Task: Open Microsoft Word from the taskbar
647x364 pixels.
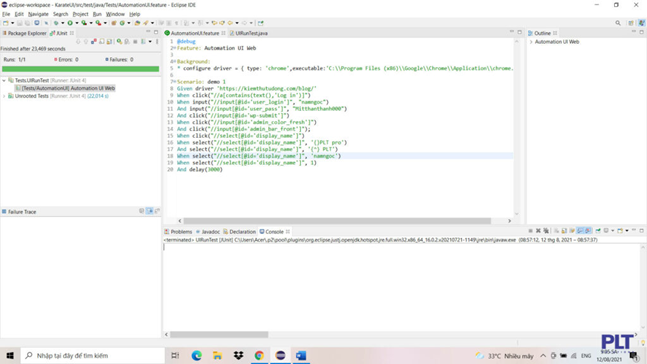Action: point(301,355)
